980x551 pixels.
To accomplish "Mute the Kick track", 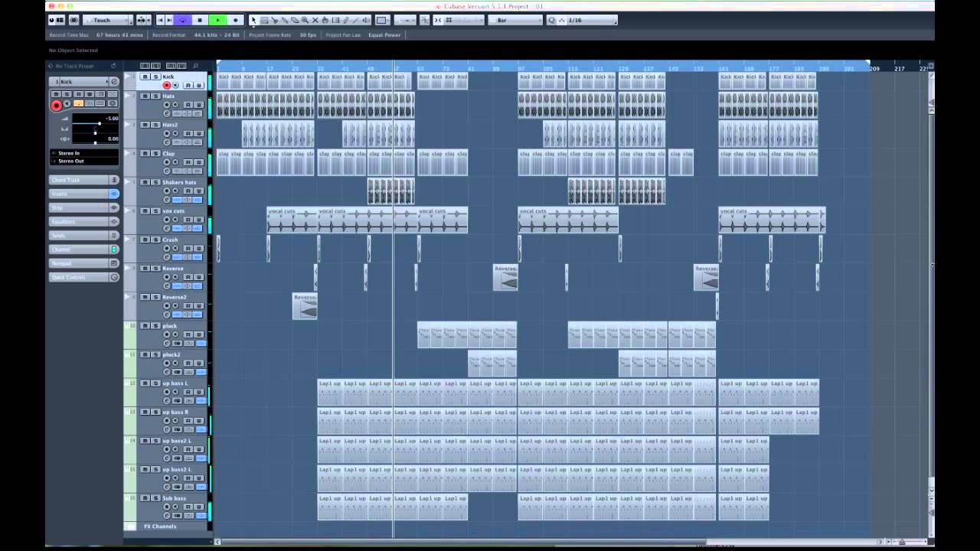I will point(145,77).
